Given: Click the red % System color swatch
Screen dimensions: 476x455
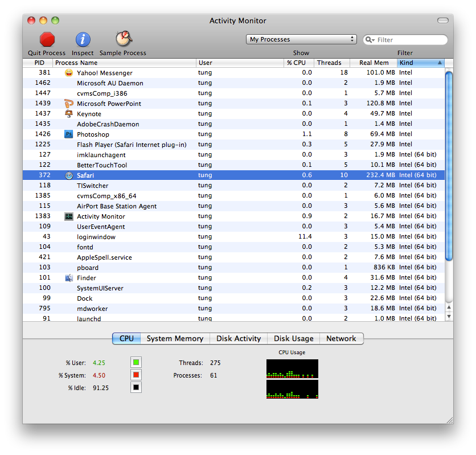Looking at the screenshot, I should click(x=136, y=375).
